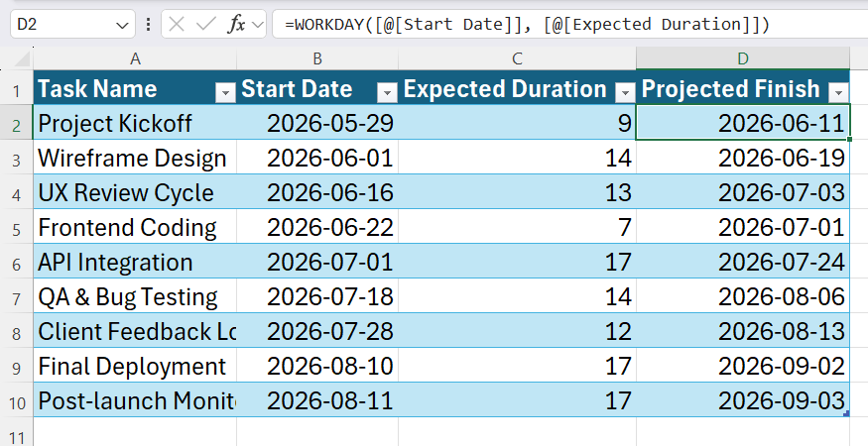Image resolution: width=868 pixels, height=446 pixels.
Task: Click the Enter checkmark formula bar icon
Action: [x=206, y=25]
